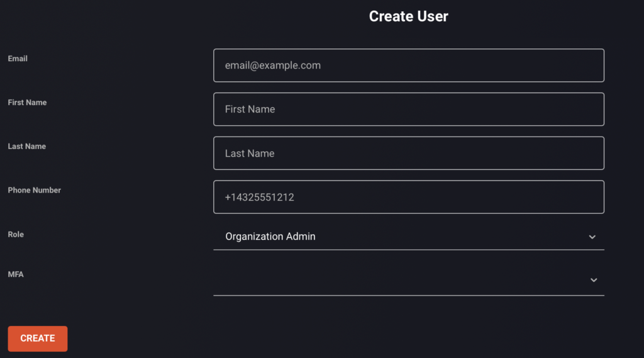Focus the Email input field
The image size is (644, 358).
pos(409,65)
